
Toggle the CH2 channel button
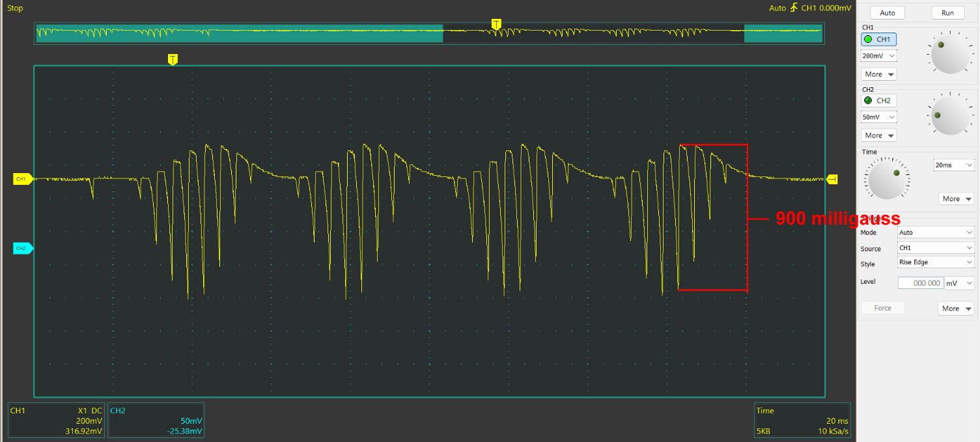pos(878,100)
